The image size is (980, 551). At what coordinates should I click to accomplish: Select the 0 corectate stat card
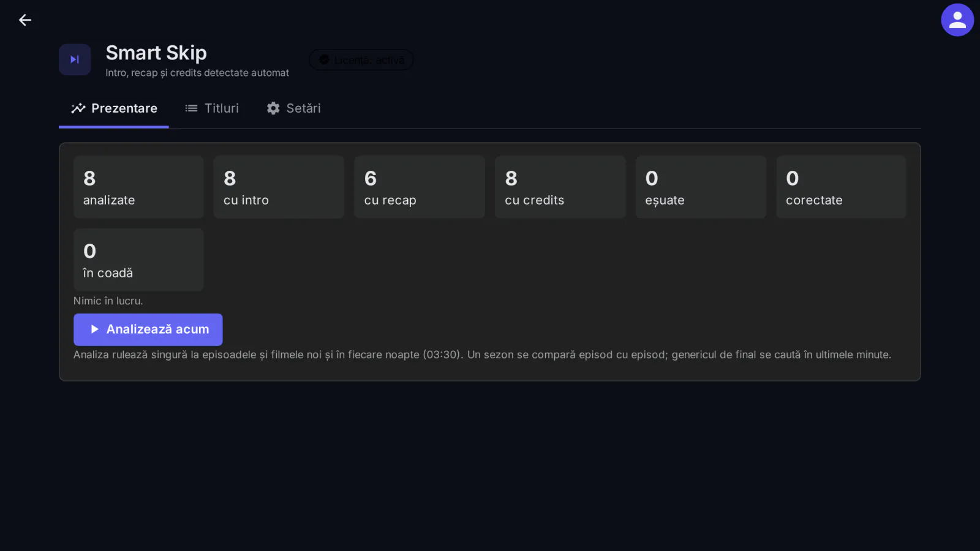click(x=841, y=187)
